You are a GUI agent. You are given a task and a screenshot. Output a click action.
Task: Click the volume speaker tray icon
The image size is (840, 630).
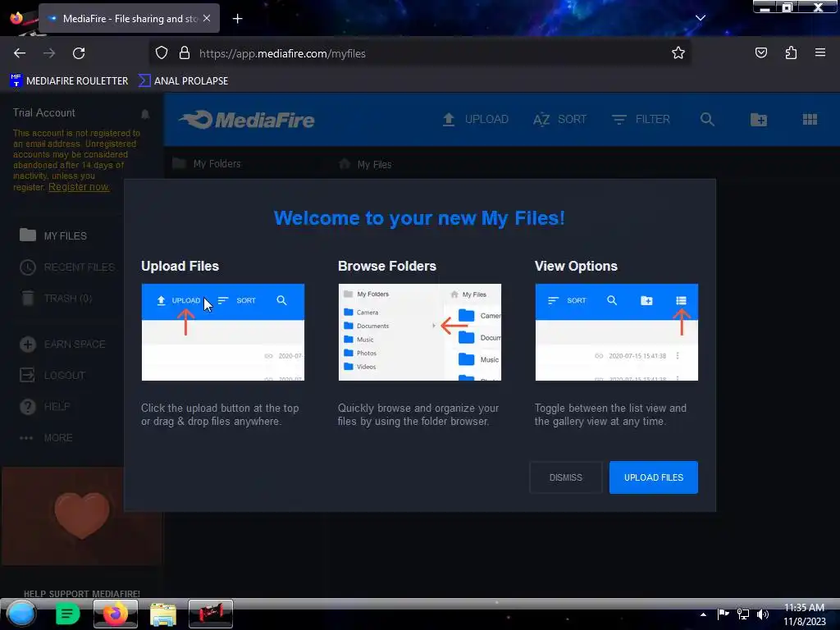click(763, 614)
